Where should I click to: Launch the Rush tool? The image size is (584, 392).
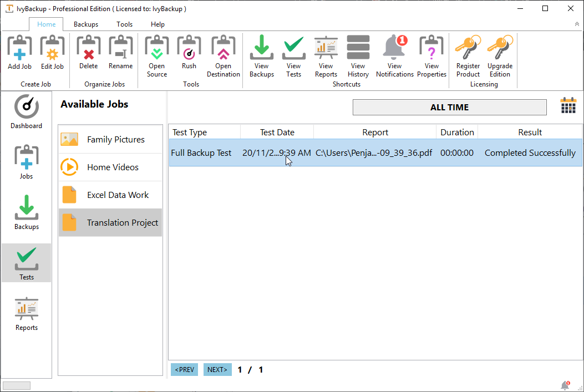189,52
